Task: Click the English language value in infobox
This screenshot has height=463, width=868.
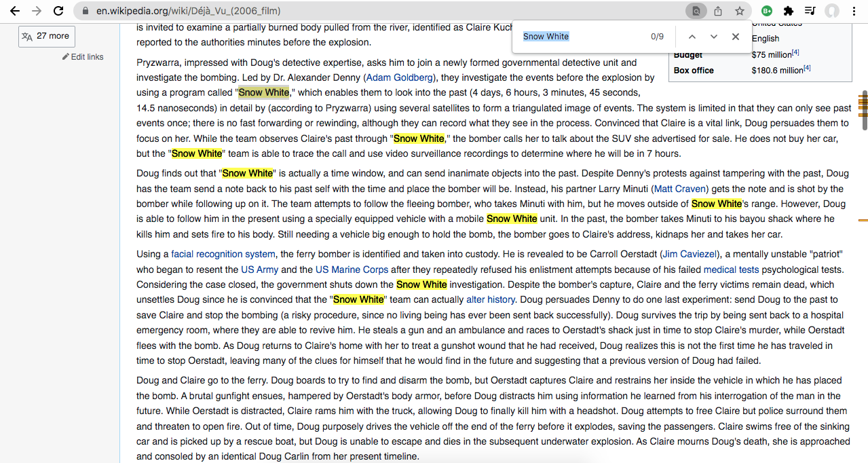Action: 766,39
